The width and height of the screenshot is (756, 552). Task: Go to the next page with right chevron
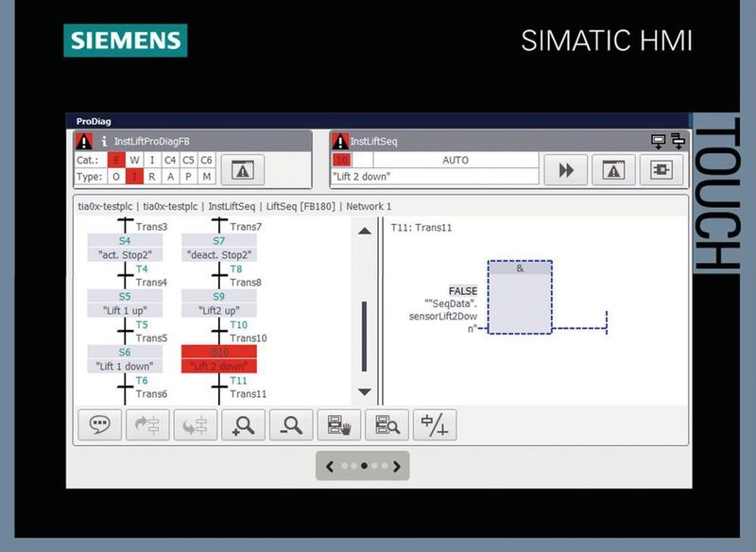point(397,466)
